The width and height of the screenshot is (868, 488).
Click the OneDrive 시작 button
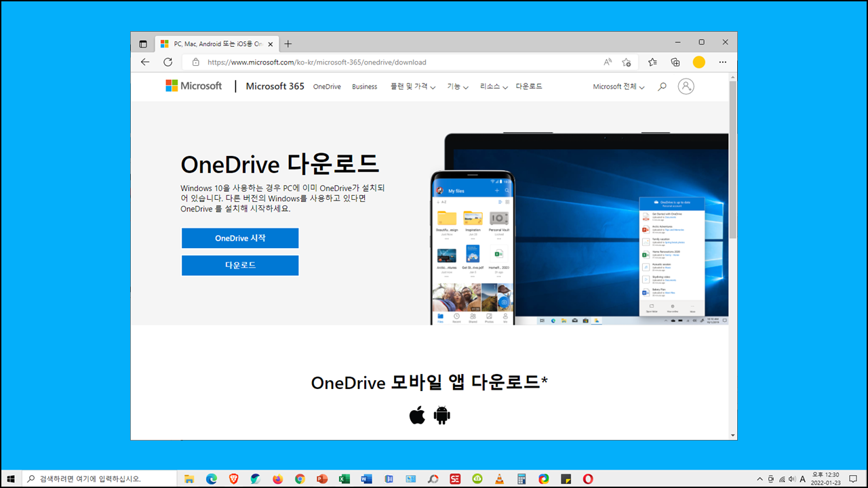[240, 238]
